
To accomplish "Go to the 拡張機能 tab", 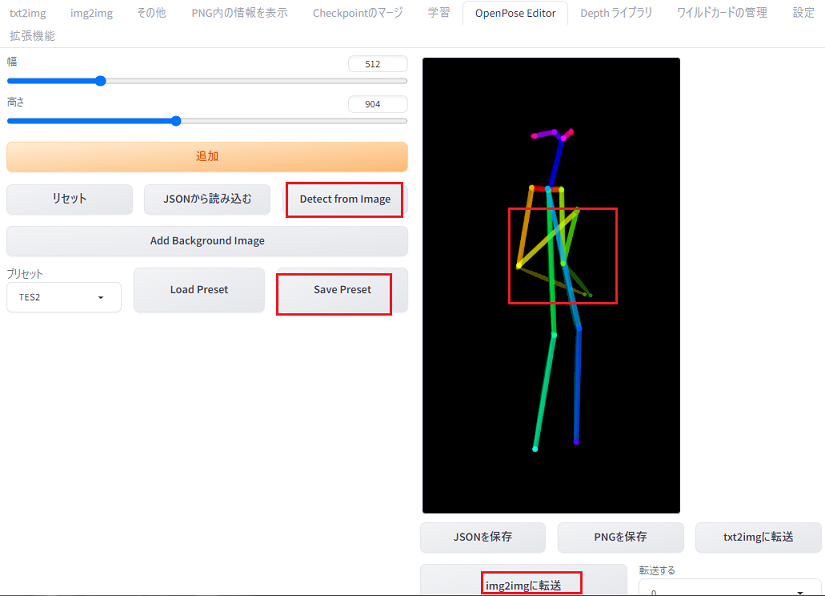I will tap(32, 36).
